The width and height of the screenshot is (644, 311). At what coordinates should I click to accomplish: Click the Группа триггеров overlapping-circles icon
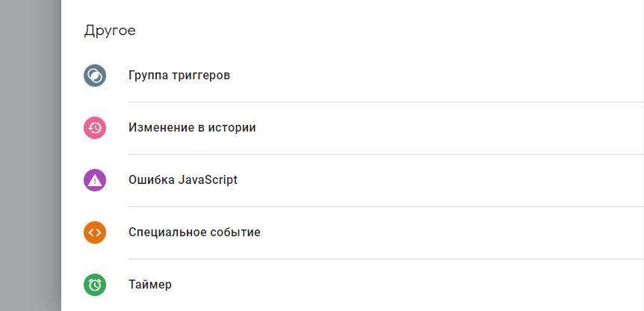95,76
